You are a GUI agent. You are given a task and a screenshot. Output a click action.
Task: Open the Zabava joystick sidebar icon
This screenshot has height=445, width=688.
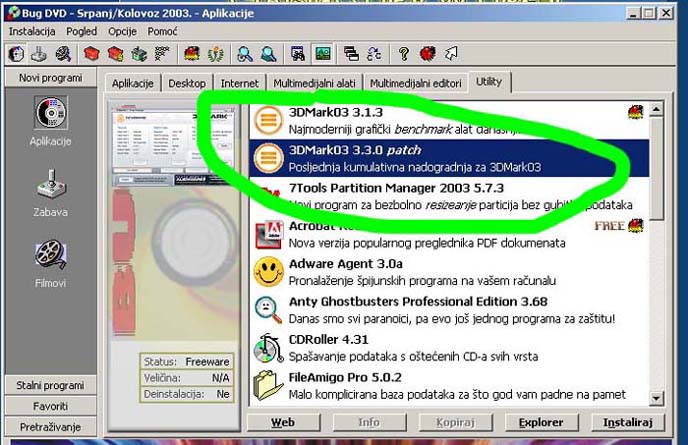click(x=51, y=184)
